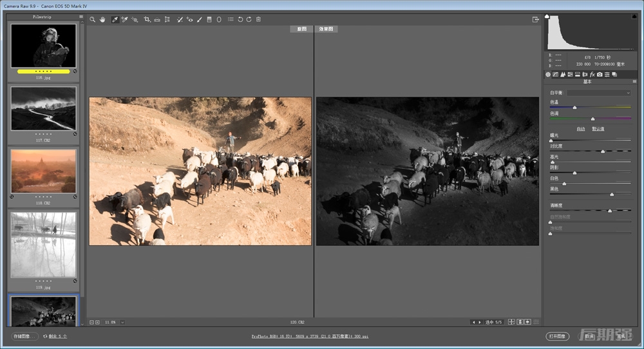This screenshot has width=644, height=349.
Task: Adjust the color temperature slider
Action: coord(574,108)
